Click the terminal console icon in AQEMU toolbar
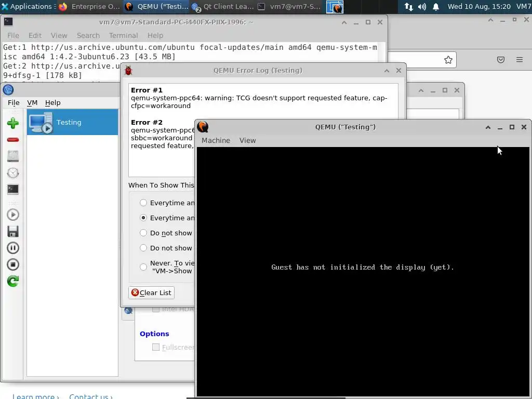Screen dimensions: 532x399 13,189
